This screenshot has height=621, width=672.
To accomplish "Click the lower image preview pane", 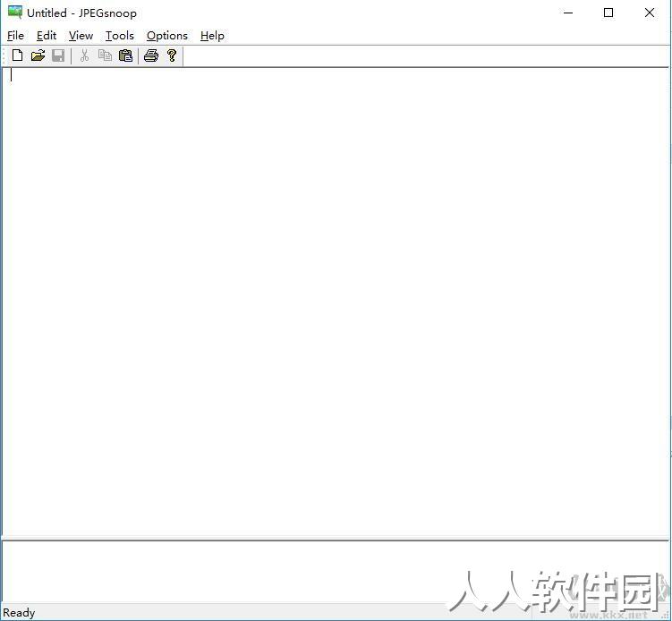I will pos(336,571).
